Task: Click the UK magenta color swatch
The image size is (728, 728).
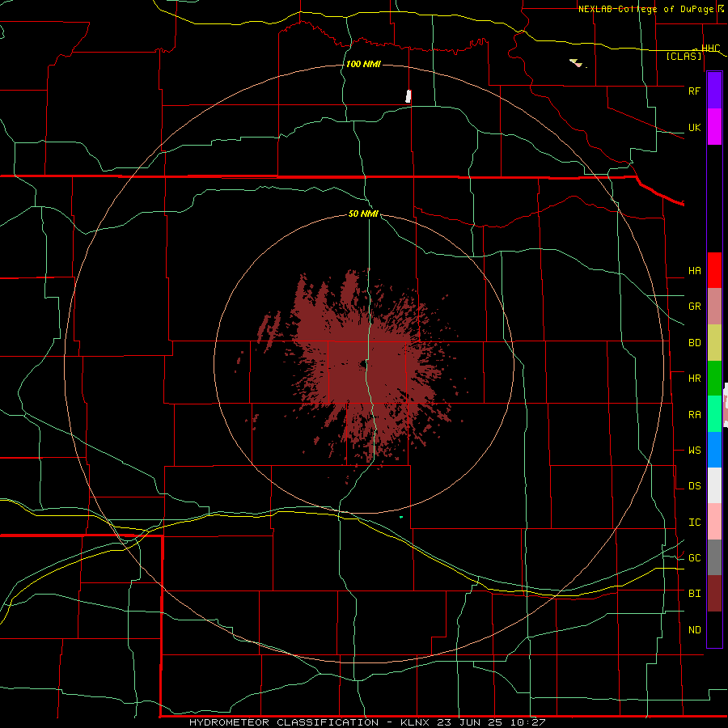Action: (714, 127)
